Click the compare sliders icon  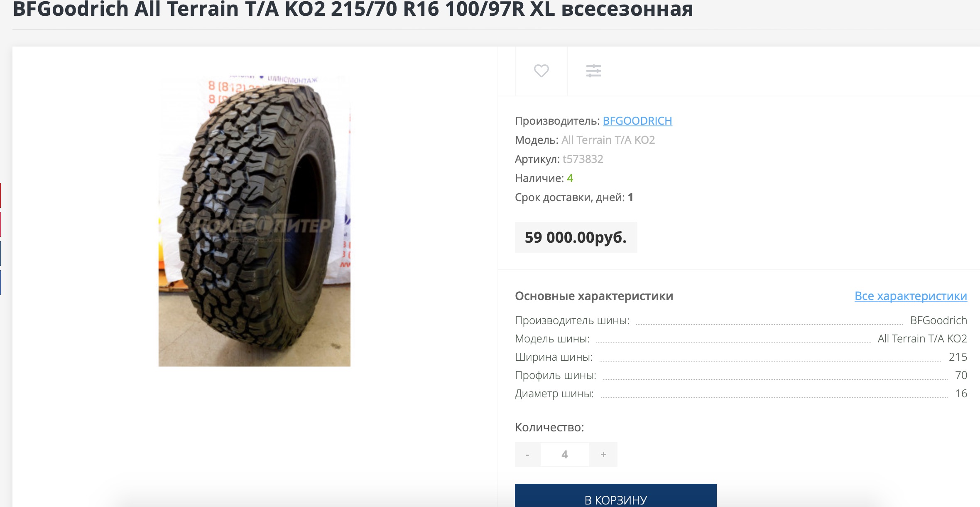(x=593, y=71)
